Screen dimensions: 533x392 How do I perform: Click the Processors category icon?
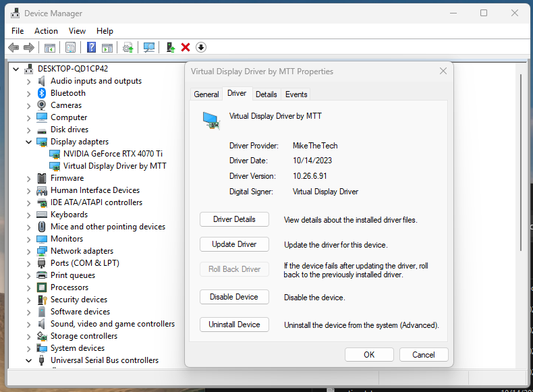click(41, 287)
